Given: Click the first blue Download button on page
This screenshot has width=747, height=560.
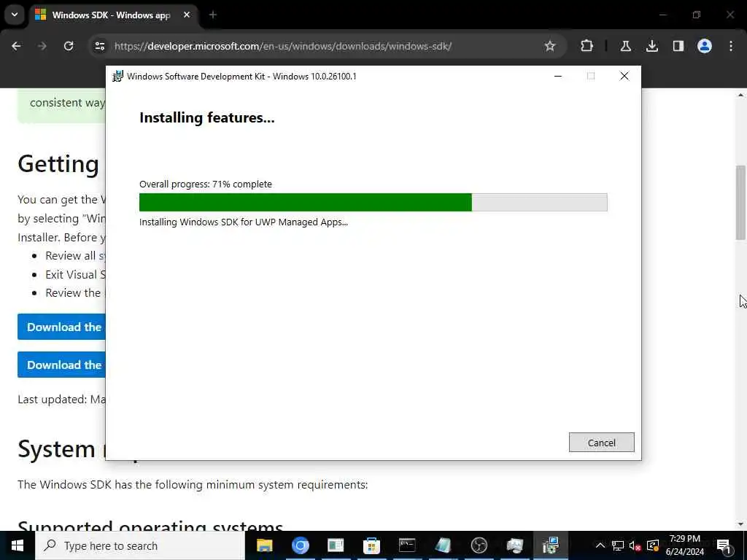Looking at the screenshot, I should (x=61, y=327).
